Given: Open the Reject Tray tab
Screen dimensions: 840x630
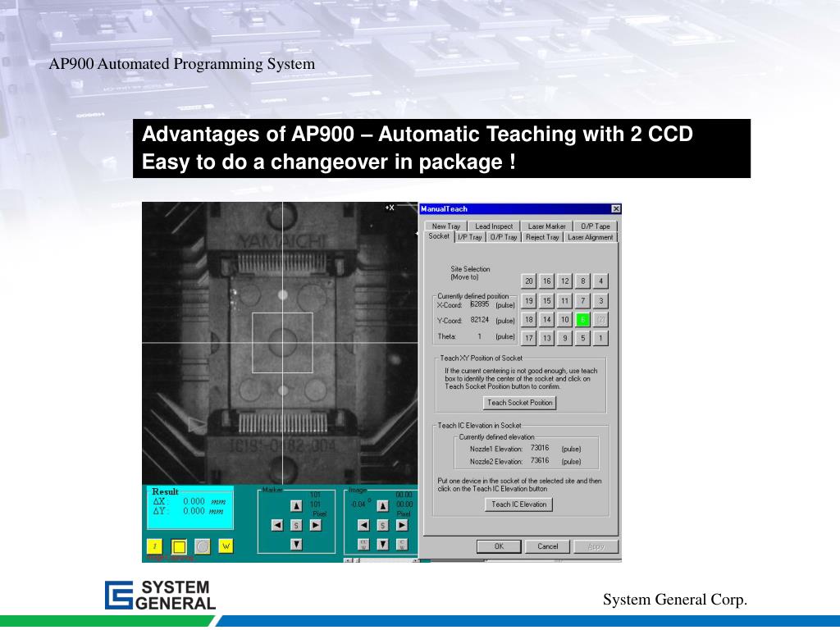Looking at the screenshot, I should pyautogui.click(x=542, y=237).
